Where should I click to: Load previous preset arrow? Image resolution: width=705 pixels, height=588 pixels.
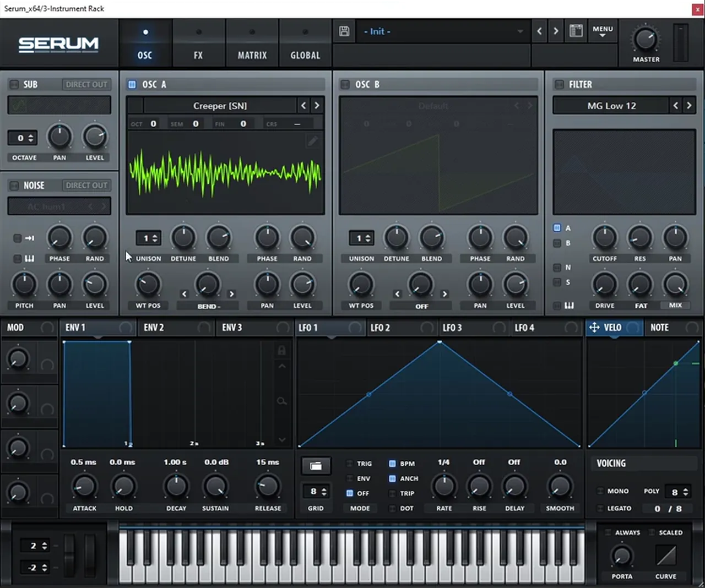(539, 31)
